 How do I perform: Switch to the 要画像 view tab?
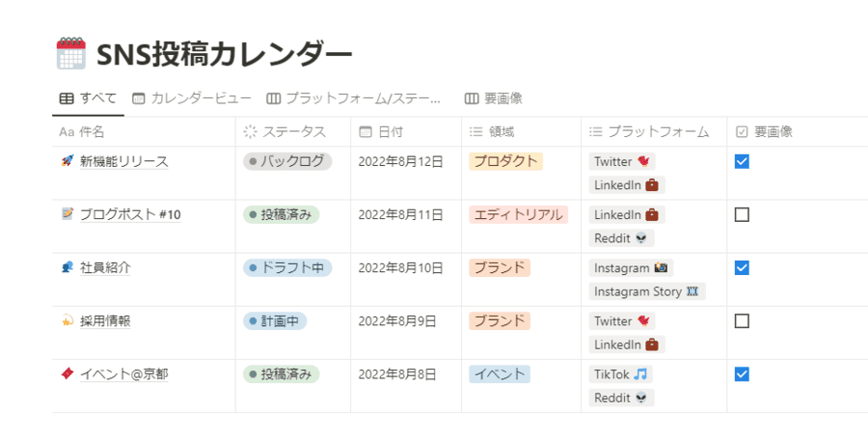[494, 98]
